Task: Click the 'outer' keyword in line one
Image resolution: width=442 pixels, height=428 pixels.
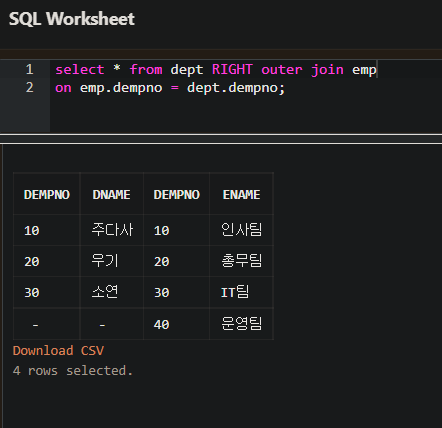Action: [x=282, y=70]
